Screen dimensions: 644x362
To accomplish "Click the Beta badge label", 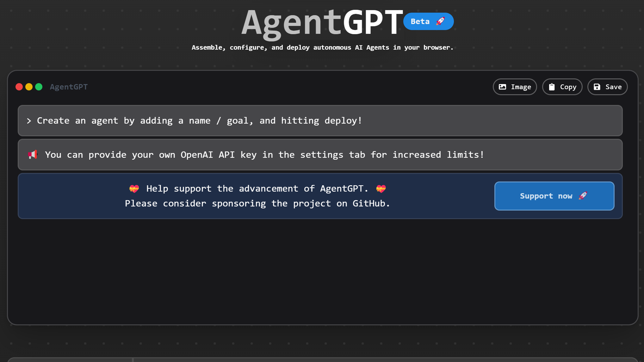I will point(420,21).
